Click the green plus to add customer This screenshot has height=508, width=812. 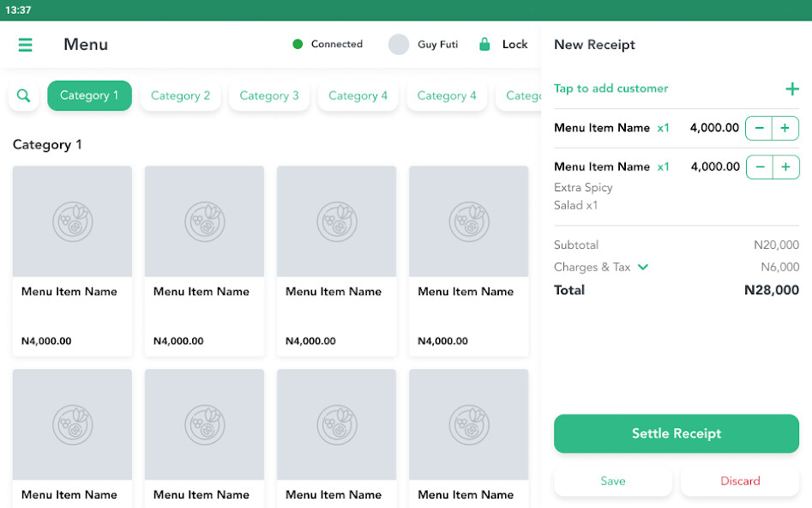791,89
